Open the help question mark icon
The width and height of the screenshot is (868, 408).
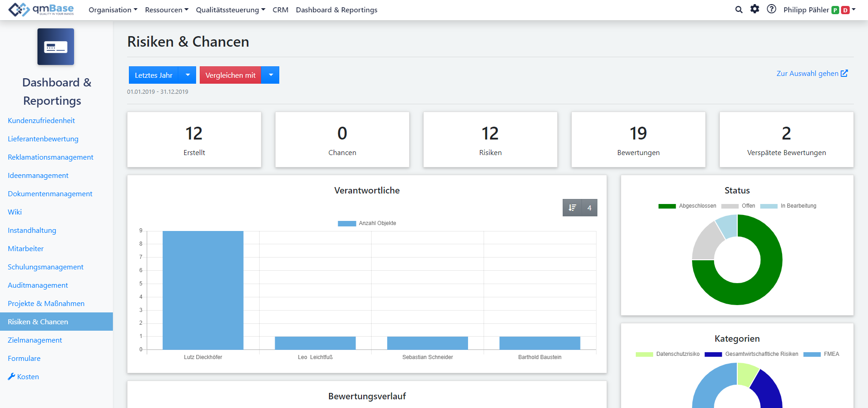[772, 9]
